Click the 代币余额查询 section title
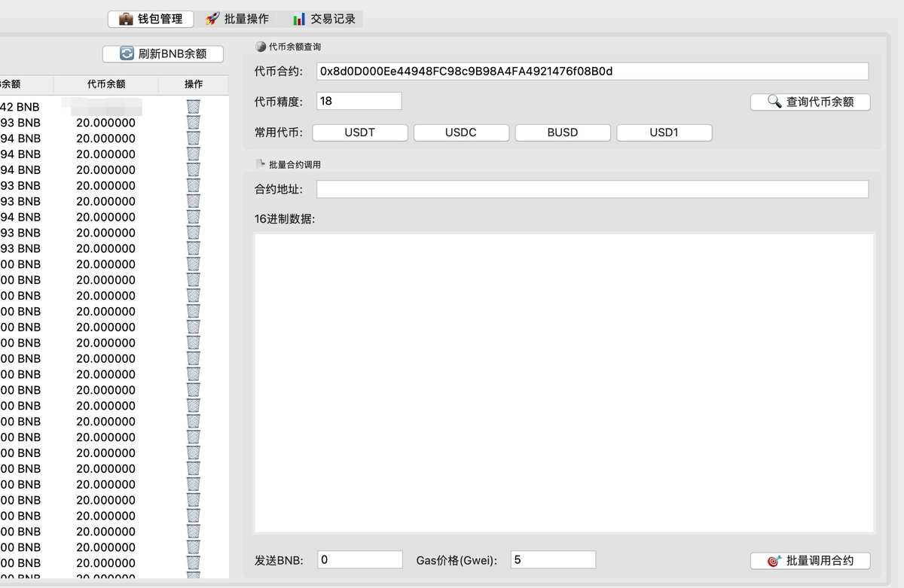The height and width of the screenshot is (588, 904). pos(295,47)
